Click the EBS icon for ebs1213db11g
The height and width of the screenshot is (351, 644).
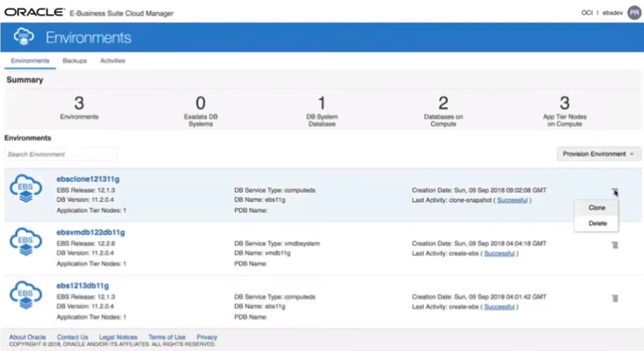tap(26, 295)
